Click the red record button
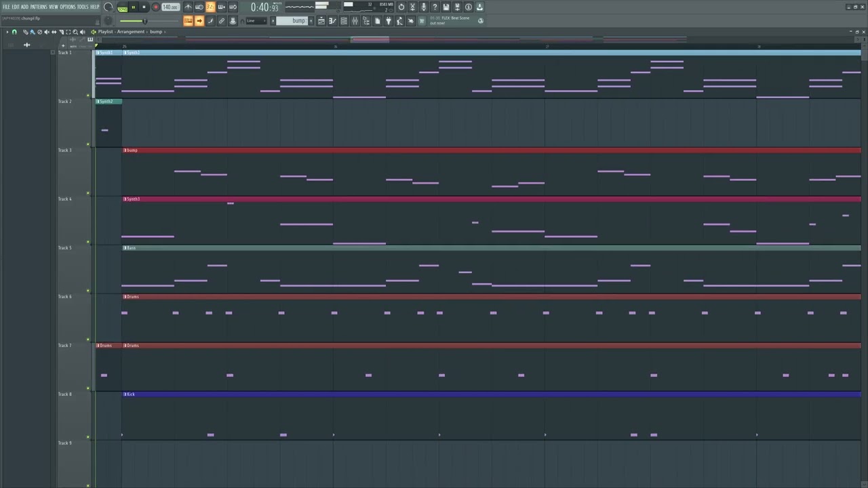Viewport: 868px width, 488px height. pos(155,7)
